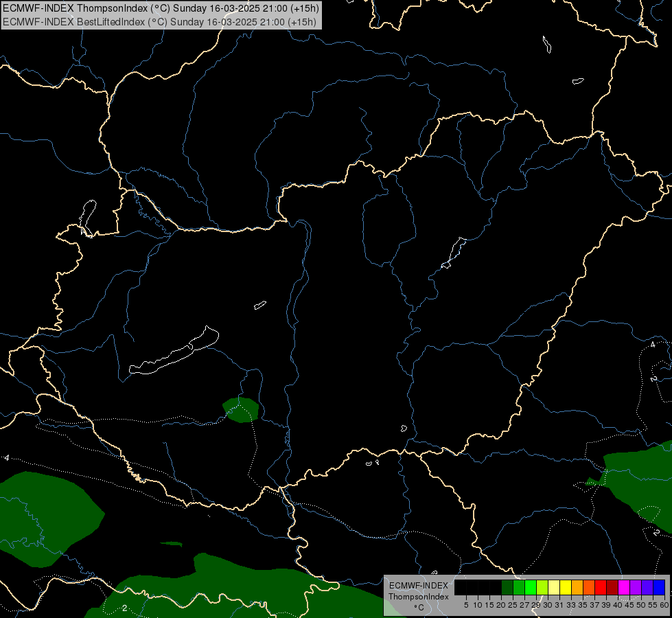
Task: Select the purple 45-50 legend swatch
Action: tap(635, 587)
